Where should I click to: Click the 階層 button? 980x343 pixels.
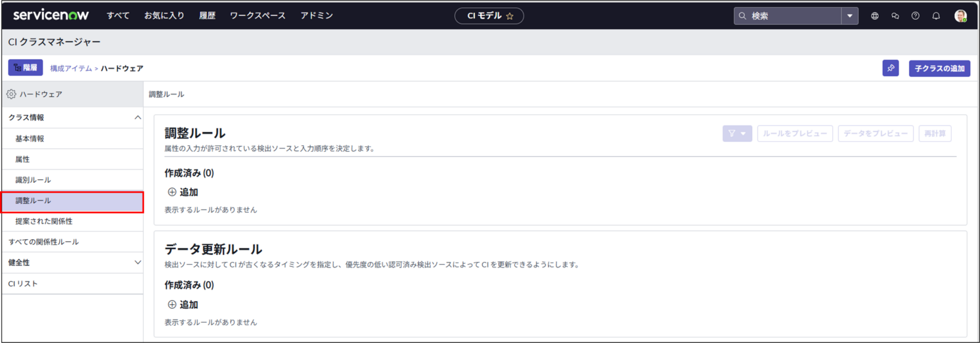(25, 68)
